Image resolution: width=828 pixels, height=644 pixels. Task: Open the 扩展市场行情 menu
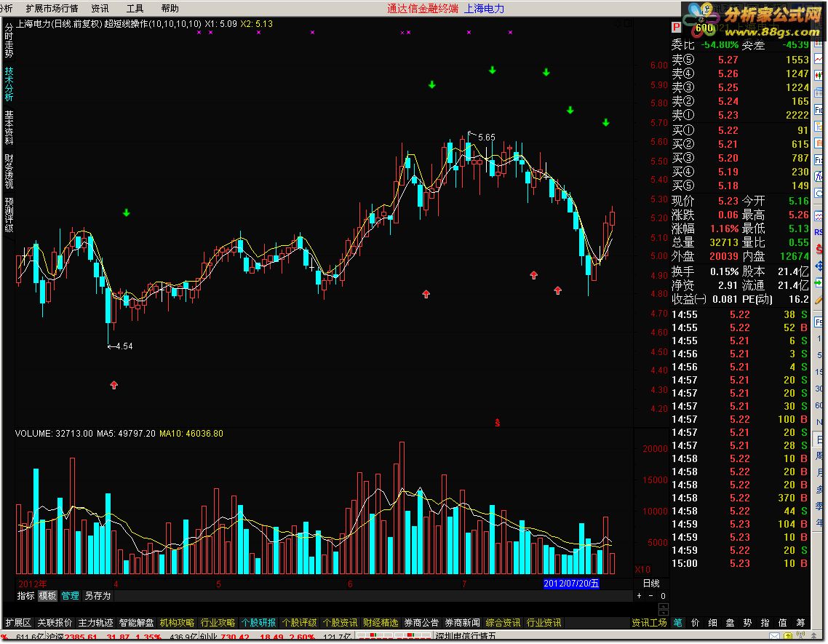click(x=52, y=9)
